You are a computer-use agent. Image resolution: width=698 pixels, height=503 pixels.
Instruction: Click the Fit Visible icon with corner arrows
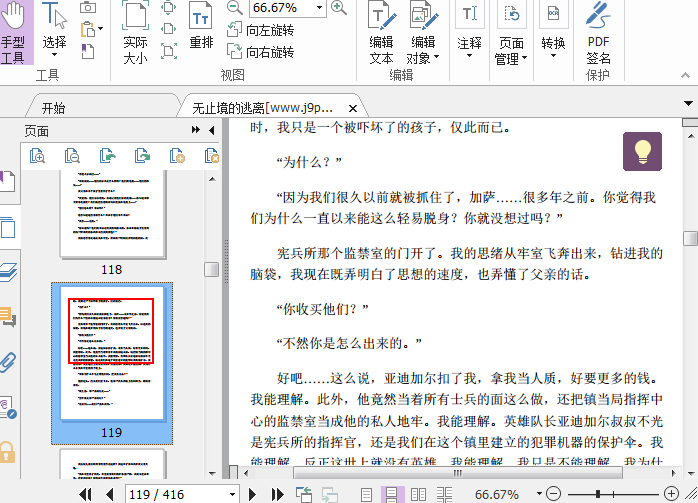[169, 51]
